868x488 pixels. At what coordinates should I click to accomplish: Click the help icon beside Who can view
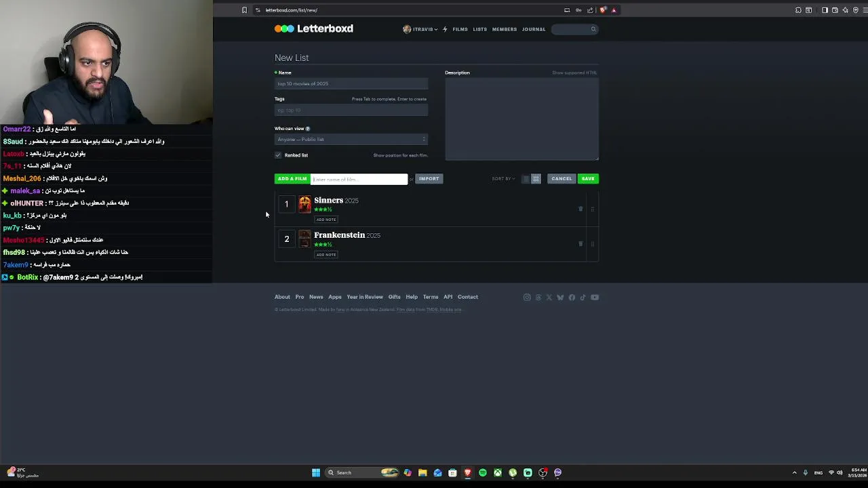(307, 129)
